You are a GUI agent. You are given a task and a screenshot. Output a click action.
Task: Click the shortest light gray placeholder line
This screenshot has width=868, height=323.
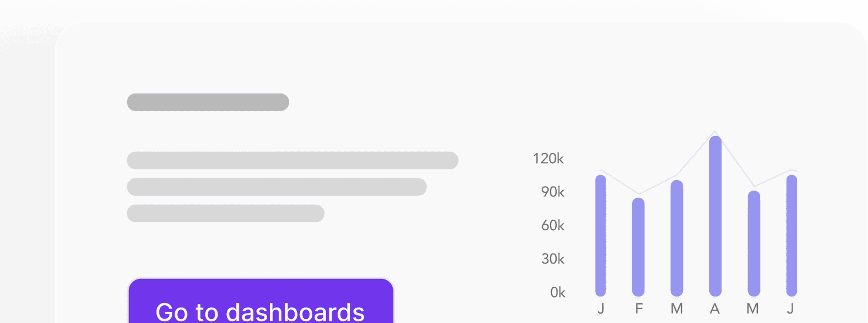coord(226,213)
